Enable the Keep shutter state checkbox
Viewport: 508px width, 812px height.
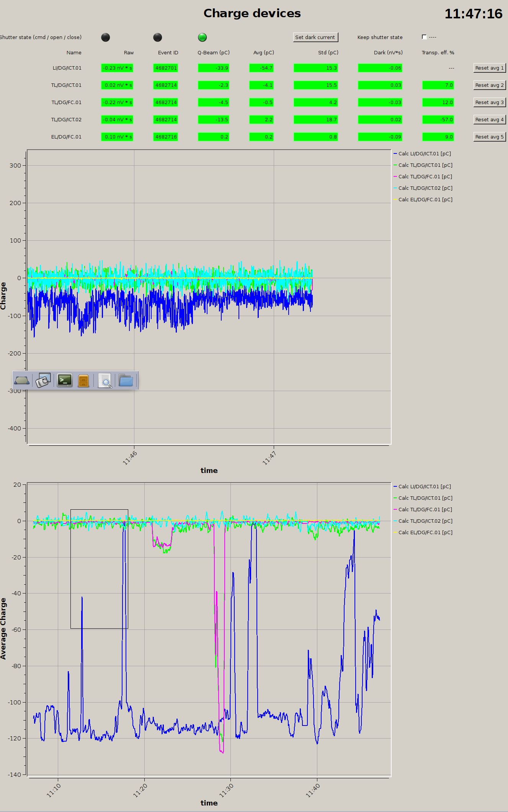[x=424, y=37]
